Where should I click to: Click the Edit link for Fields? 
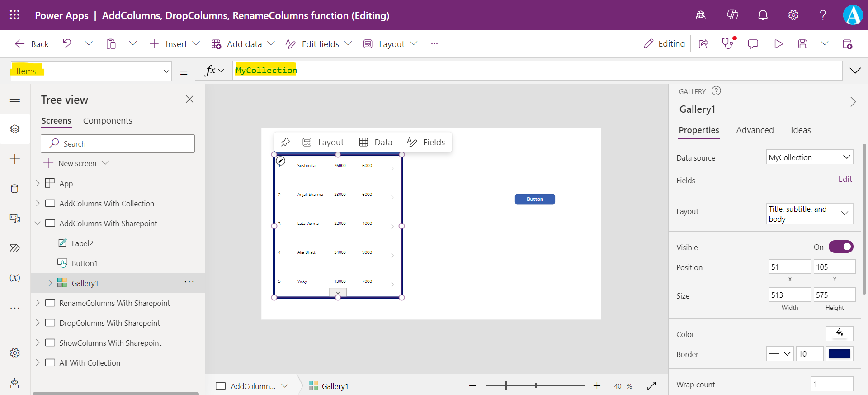coord(844,179)
